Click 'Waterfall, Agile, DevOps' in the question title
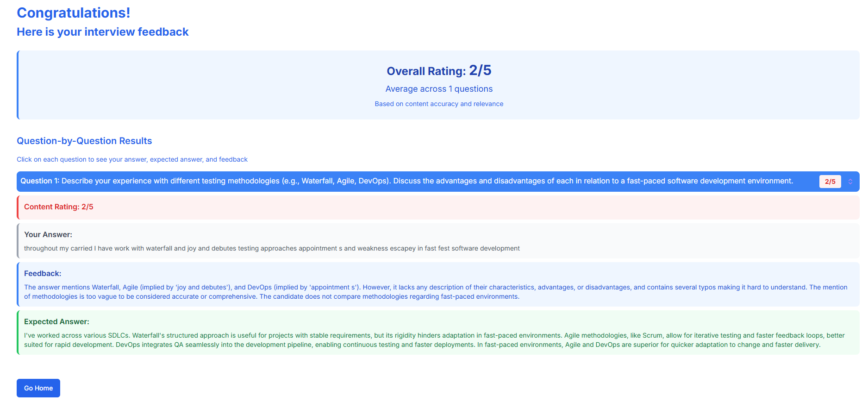The width and height of the screenshot is (868, 402). (344, 181)
